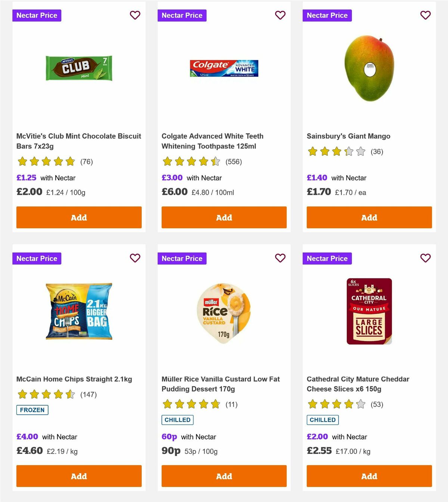Add Sainsbury's Giant Mango to favourites
This screenshot has width=448, height=502.
click(x=425, y=15)
